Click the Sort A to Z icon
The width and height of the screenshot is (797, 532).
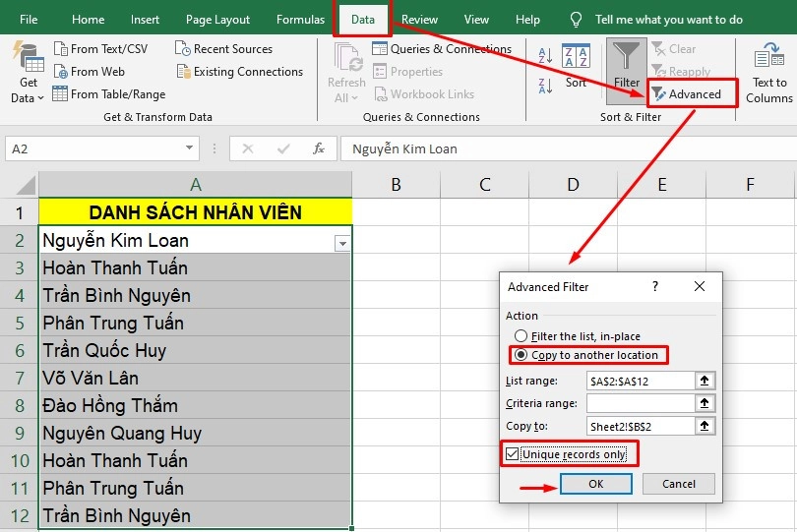[544, 57]
